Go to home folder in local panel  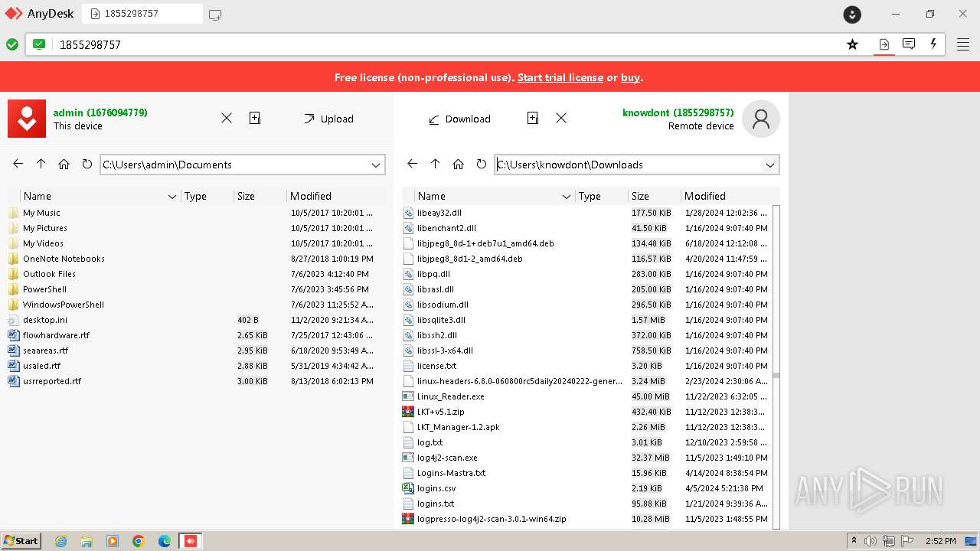64,164
